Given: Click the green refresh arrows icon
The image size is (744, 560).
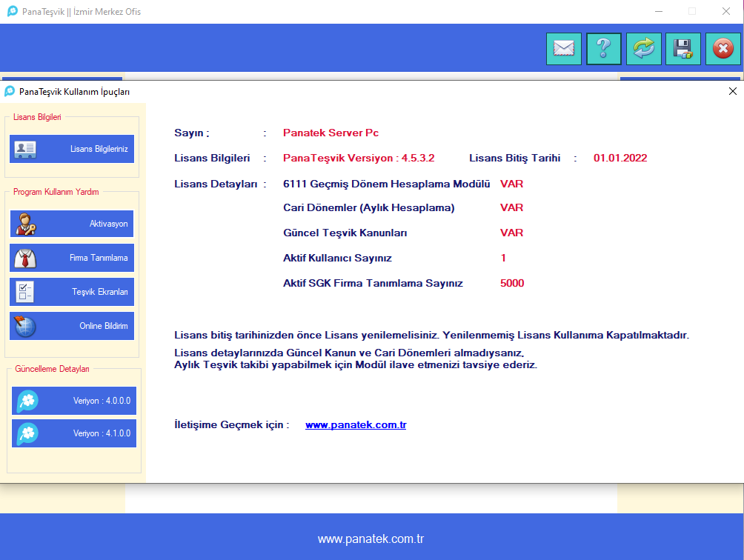Looking at the screenshot, I should tap(643, 48).
